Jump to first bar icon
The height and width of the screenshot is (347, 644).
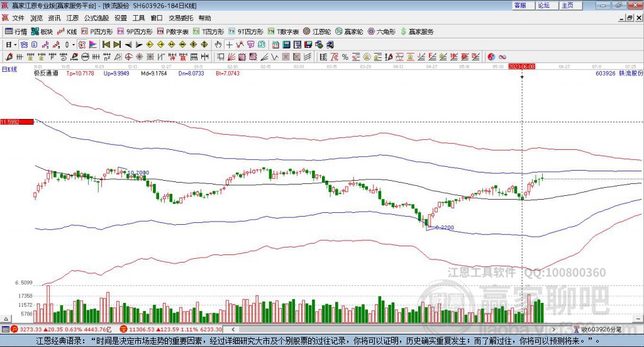coord(106,45)
